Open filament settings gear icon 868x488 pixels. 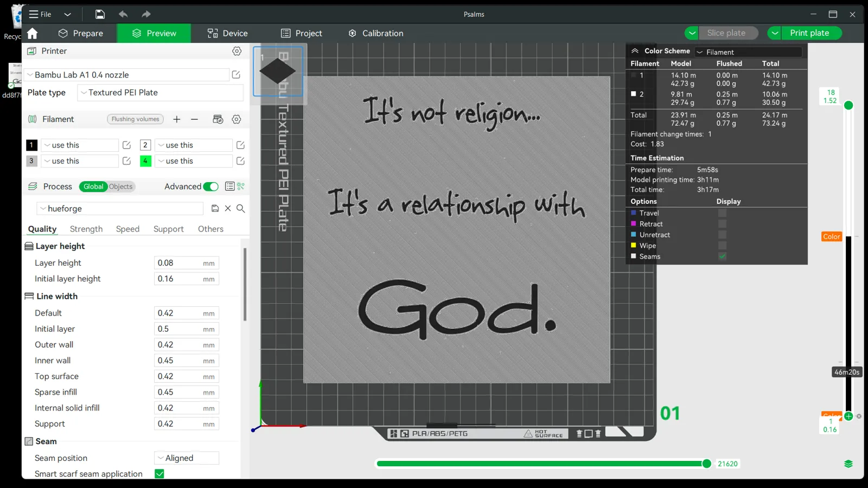point(237,119)
